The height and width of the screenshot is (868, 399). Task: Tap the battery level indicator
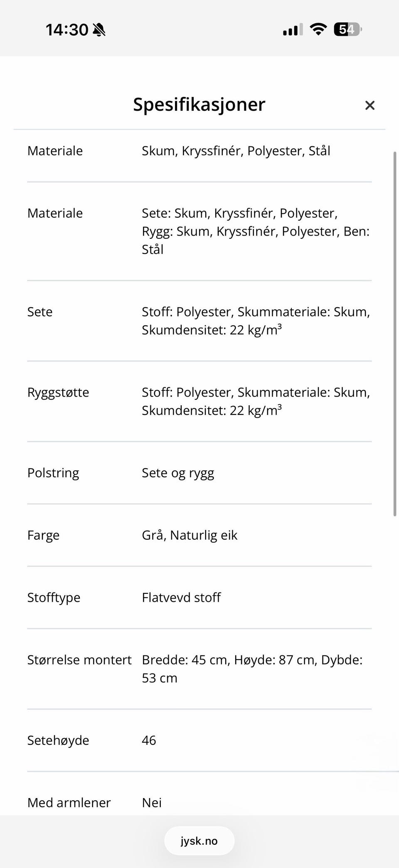[x=347, y=30]
